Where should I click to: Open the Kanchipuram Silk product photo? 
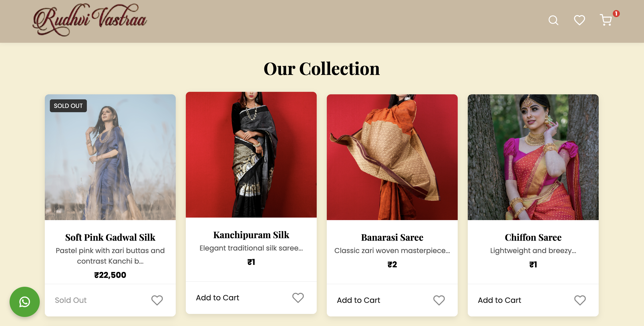click(x=251, y=155)
